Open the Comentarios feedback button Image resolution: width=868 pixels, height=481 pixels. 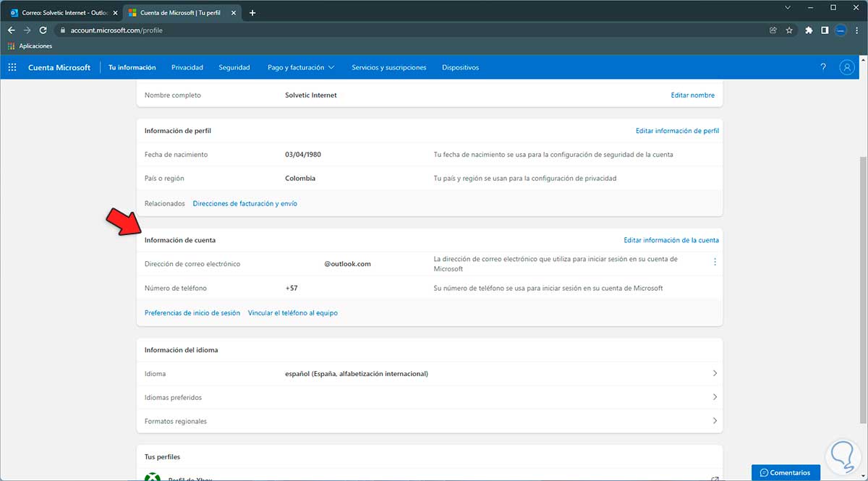coord(786,472)
